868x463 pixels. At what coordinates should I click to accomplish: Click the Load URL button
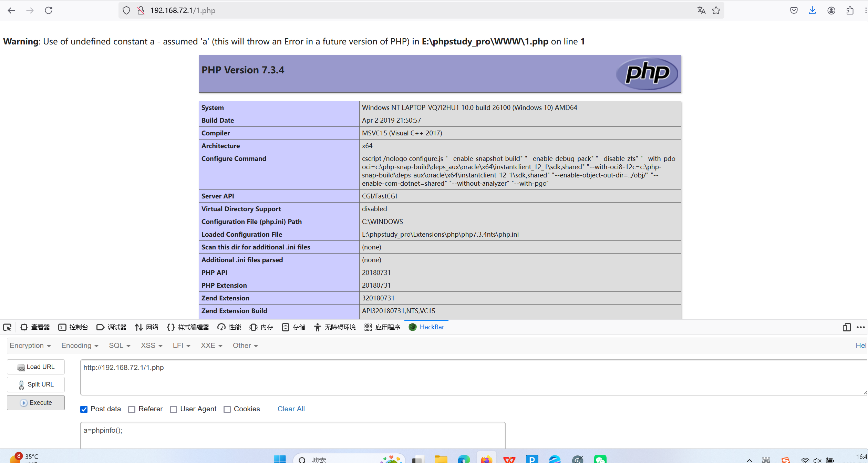(36, 367)
